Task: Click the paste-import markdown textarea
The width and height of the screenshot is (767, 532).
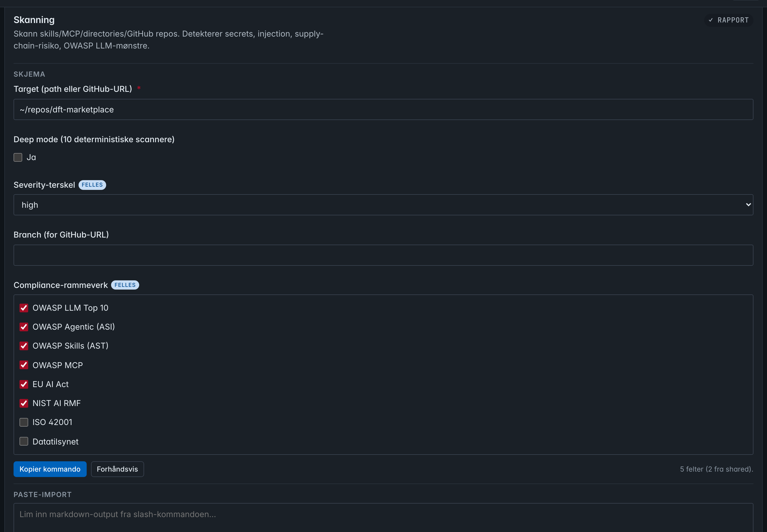Action: (383, 517)
